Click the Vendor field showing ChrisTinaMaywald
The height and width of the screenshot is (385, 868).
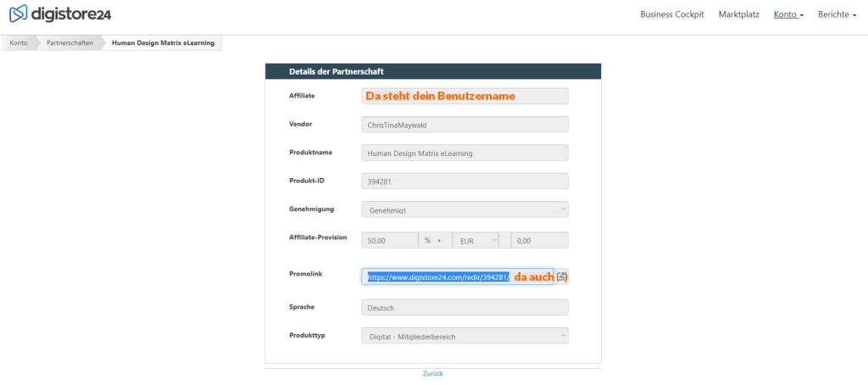pyautogui.click(x=465, y=125)
